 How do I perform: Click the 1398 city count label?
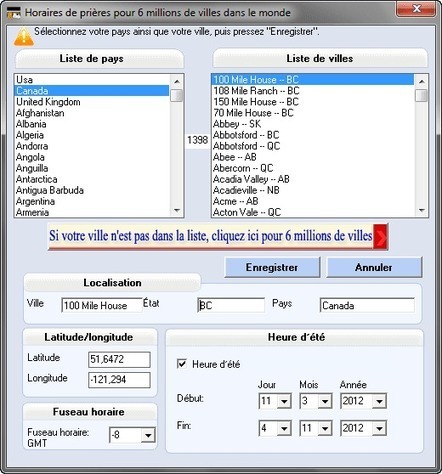[197, 140]
